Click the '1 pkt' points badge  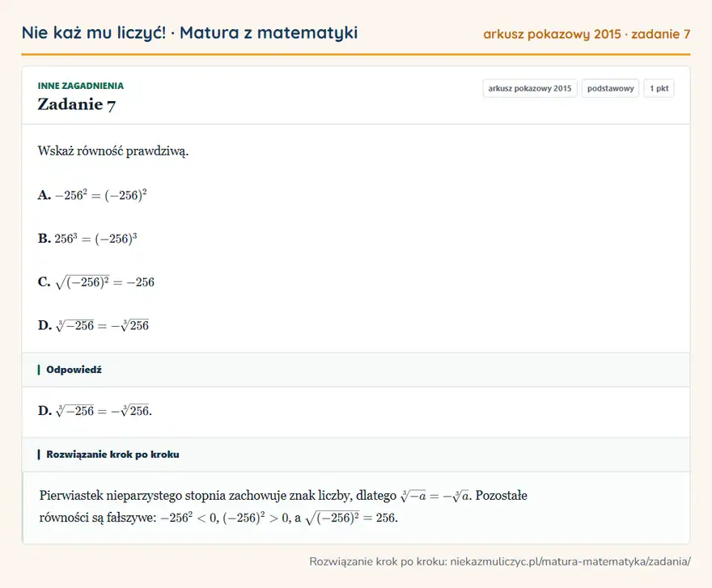pos(659,88)
